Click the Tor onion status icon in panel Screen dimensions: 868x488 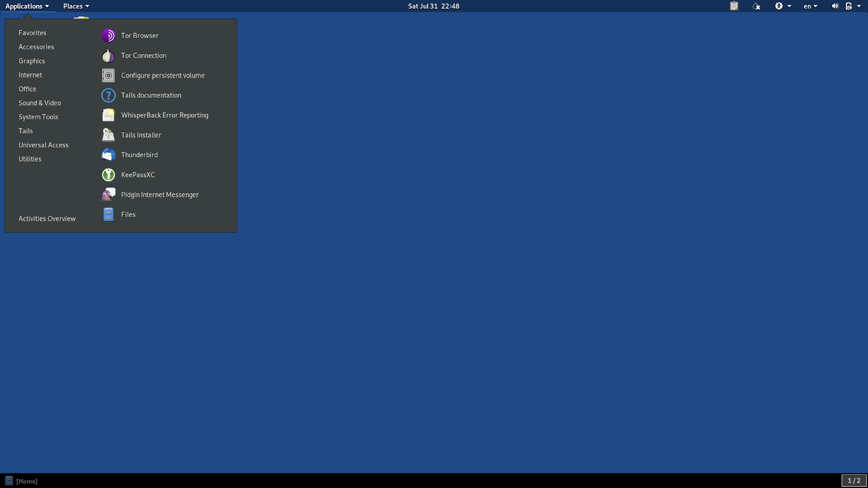(756, 6)
